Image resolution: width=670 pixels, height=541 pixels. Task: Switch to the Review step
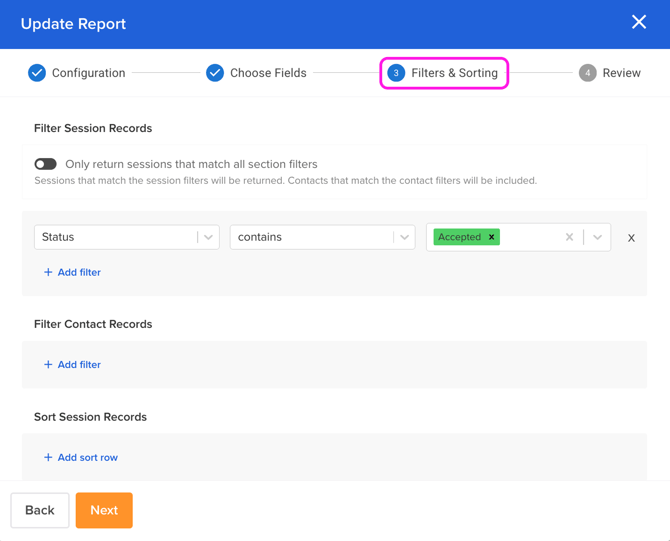(621, 73)
